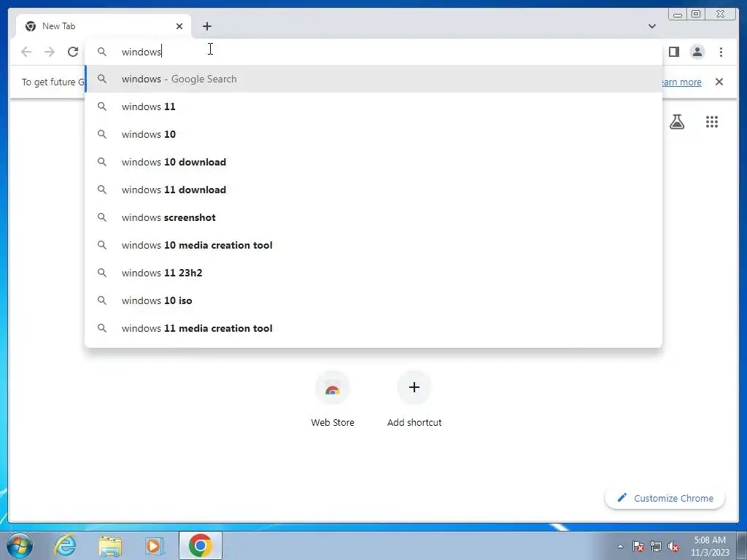Open the side panel icon
This screenshot has height=560, width=747.
pos(673,52)
